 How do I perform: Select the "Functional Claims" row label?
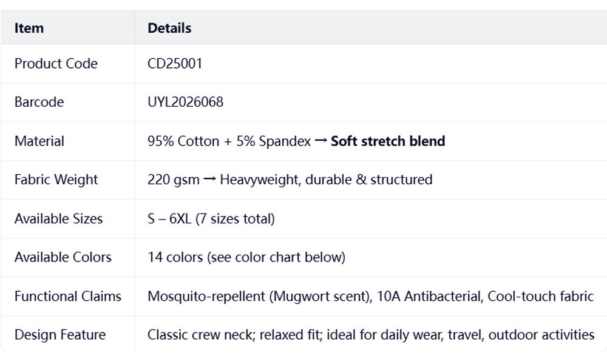68,297
